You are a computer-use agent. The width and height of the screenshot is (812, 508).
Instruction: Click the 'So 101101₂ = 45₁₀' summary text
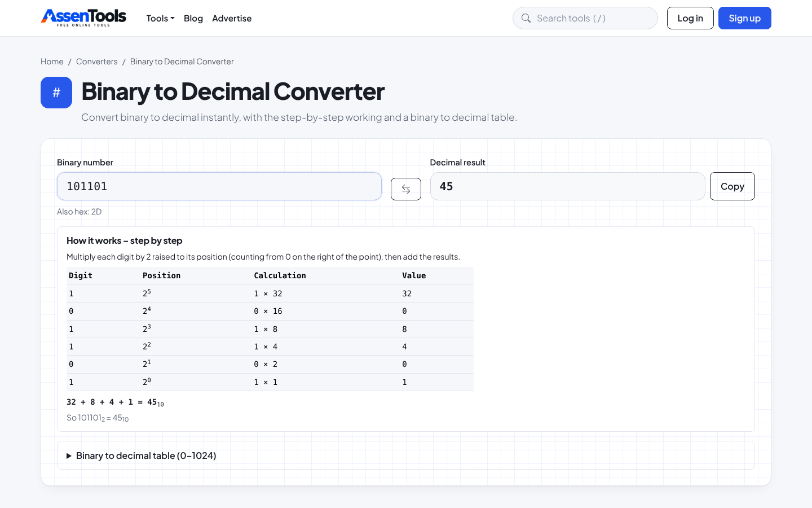(98, 418)
